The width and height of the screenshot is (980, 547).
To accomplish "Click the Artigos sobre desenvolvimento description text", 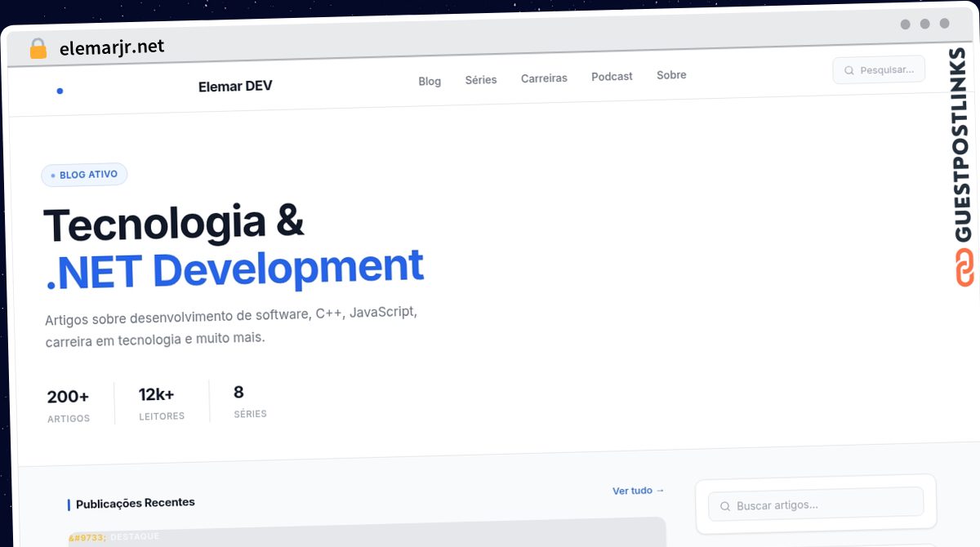I will coord(231,325).
